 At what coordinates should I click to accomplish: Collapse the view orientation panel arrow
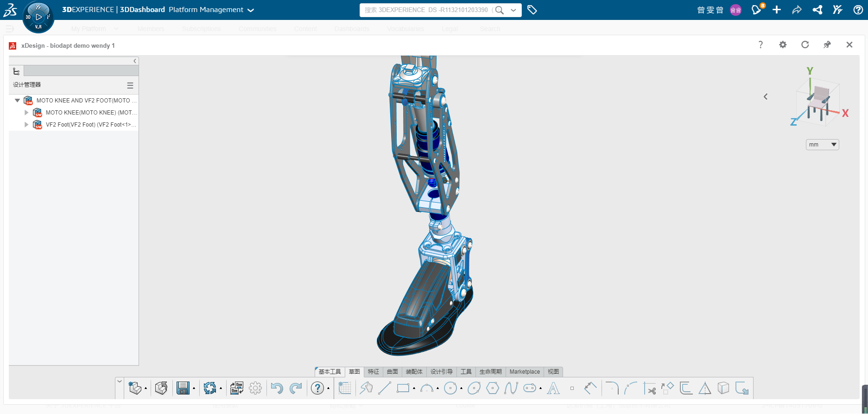coord(766,96)
